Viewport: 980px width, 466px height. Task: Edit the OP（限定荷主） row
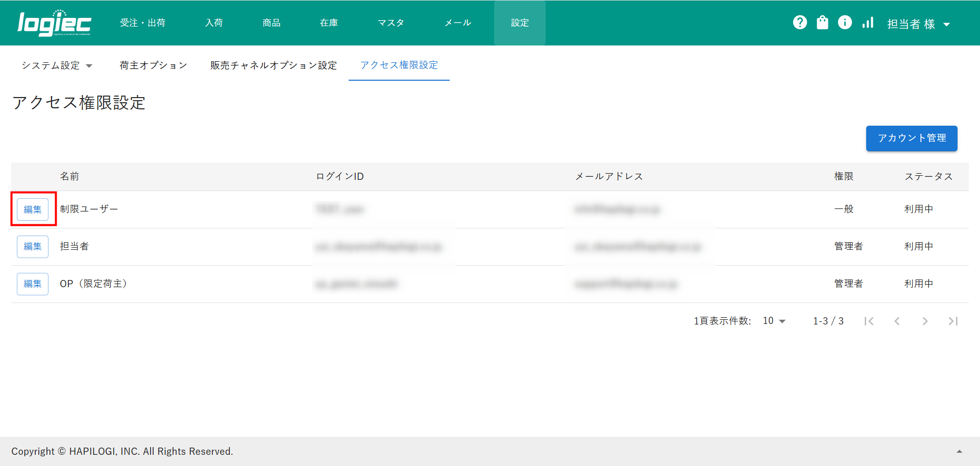pyautogui.click(x=33, y=284)
